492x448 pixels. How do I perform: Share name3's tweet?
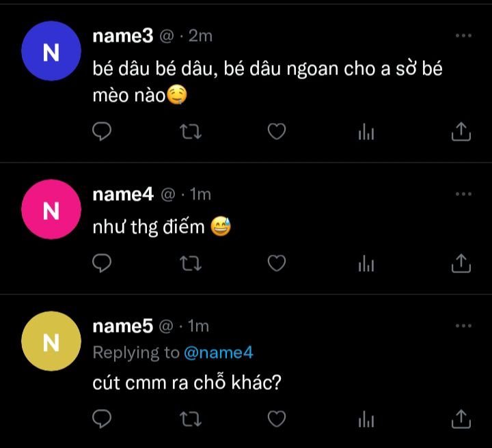pyautogui.click(x=462, y=131)
